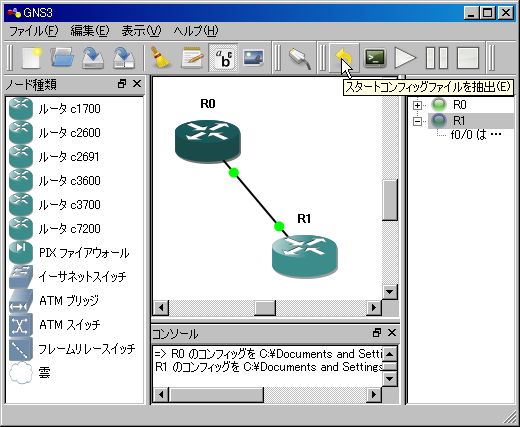
Task: Click the broom clear topology icon
Action: point(160,58)
